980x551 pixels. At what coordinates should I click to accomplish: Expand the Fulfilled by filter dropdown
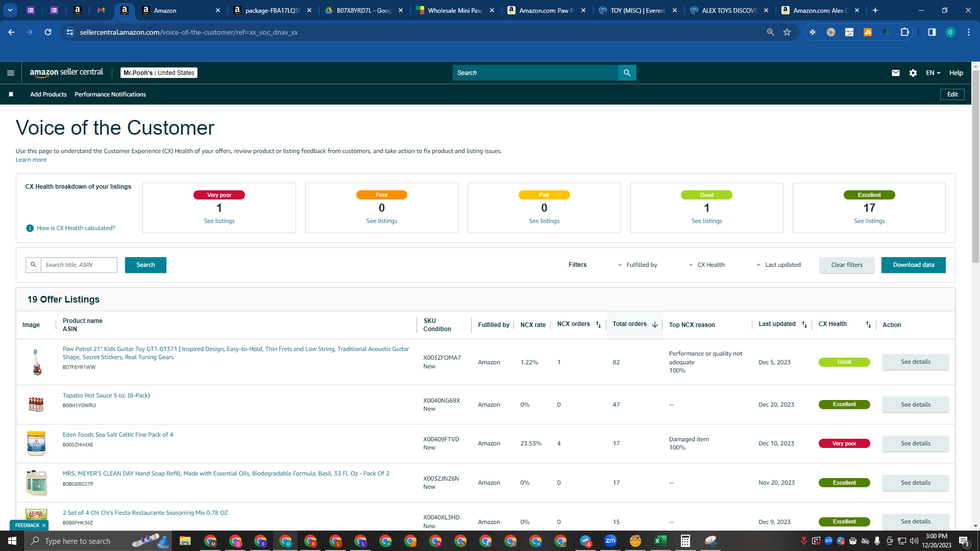tap(638, 265)
